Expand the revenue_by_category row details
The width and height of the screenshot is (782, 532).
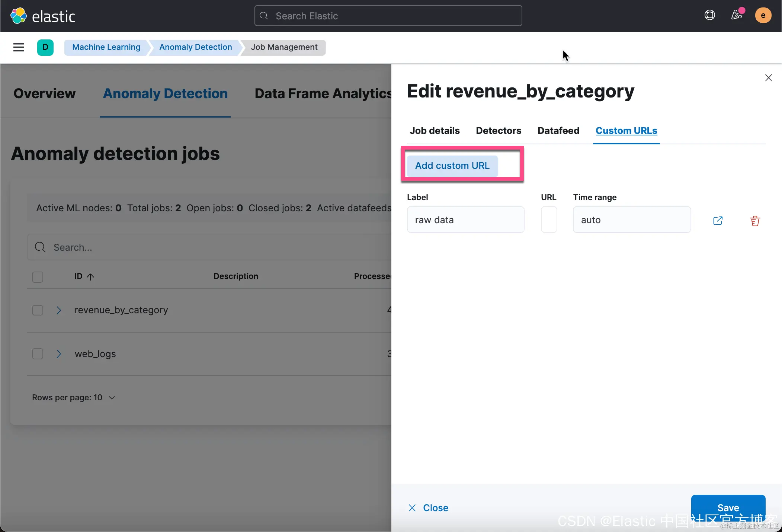58,310
